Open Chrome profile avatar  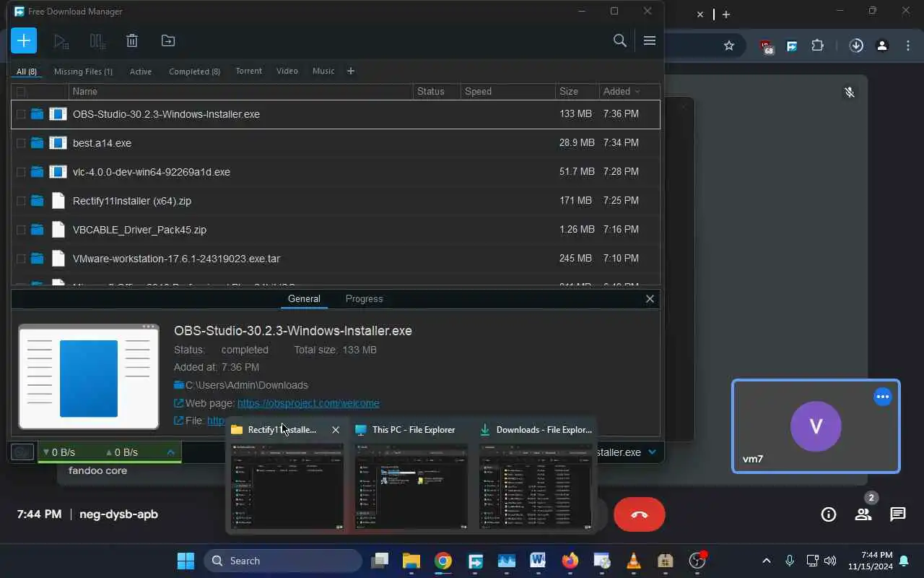click(x=882, y=46)
